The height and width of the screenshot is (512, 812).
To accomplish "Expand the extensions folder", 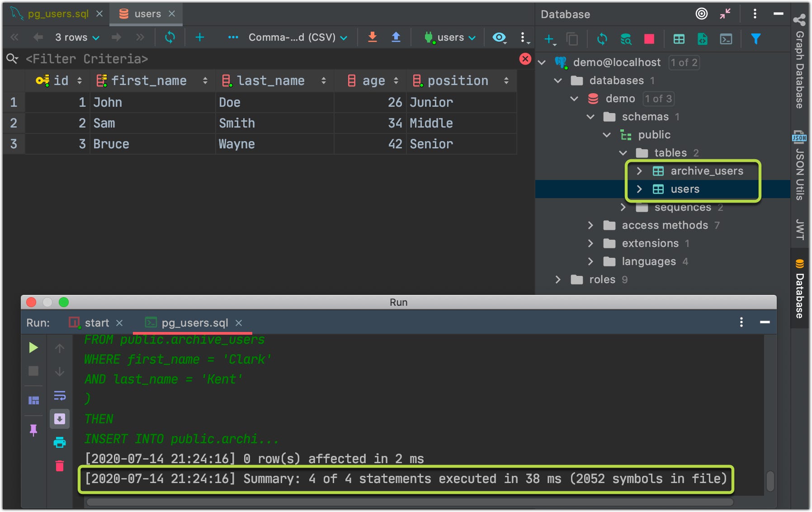I will point(590,243).
